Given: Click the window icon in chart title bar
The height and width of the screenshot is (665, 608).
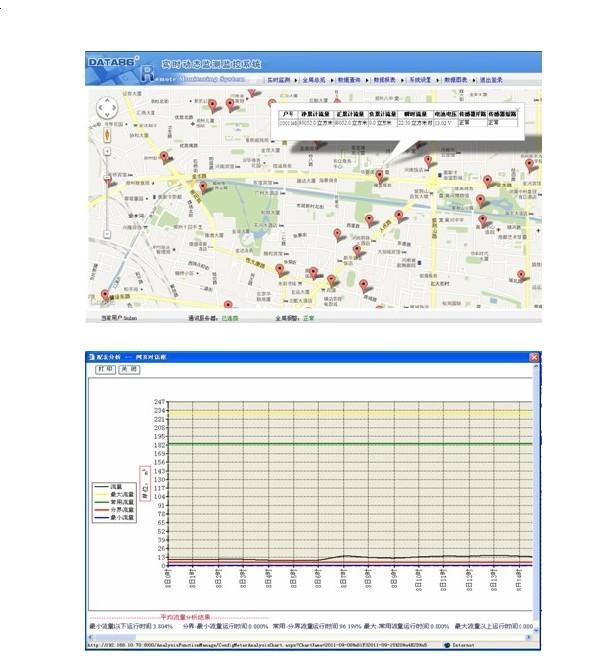Looking at the screenshot, I should (x=90, y=356).
